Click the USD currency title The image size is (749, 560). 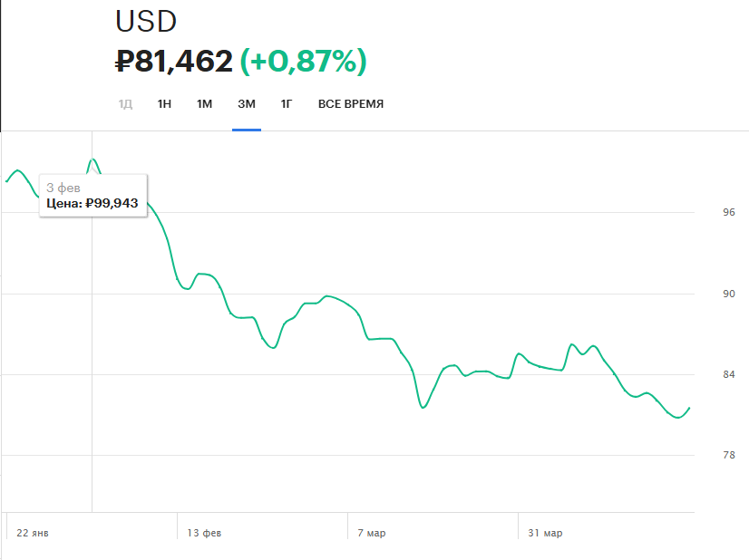click(145, 21)
